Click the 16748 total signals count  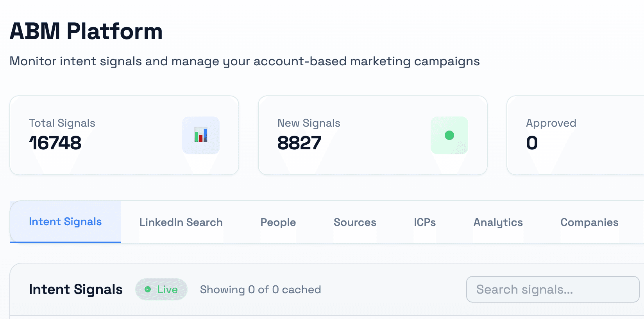coord(55,143)
